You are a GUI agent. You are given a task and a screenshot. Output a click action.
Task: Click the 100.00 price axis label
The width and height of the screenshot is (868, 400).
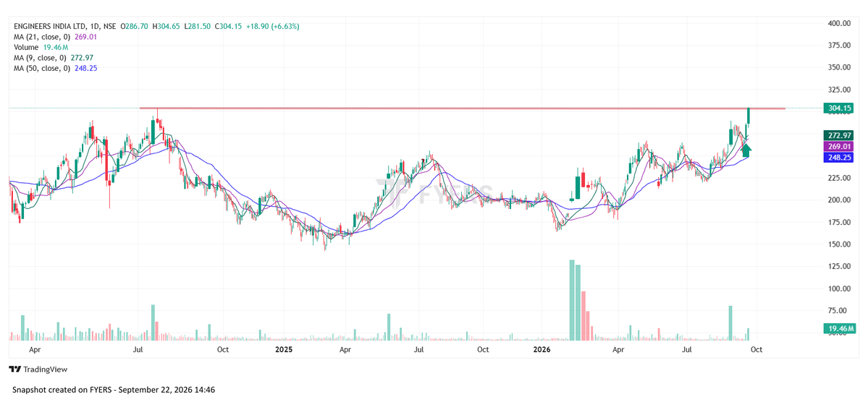point(839,289)
